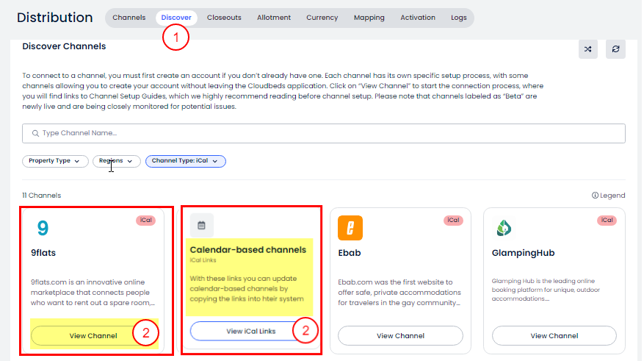The height and width of the screenshot is (361, 644).
Task: Focus the Type Channel Name search field
Action: pos(323,133)
